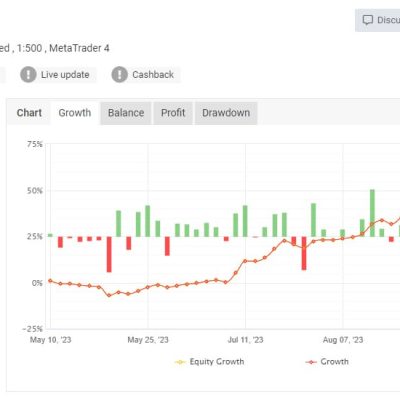Toggle Growth series legend marker
Viewport: 400px width, 400px height.
[311, 362]
